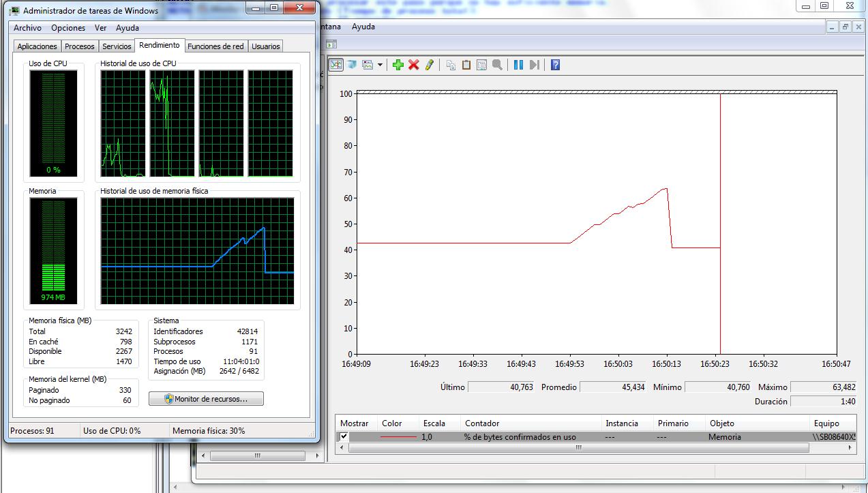Highlight counter using the pencil marker icon

point(429,65)
